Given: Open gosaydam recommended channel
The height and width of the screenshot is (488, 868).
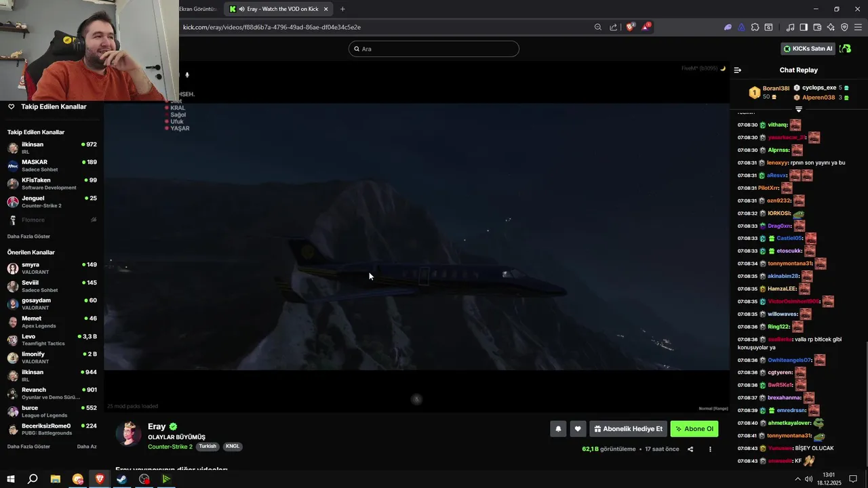Looking at the screenshot, I should point(52,304).
